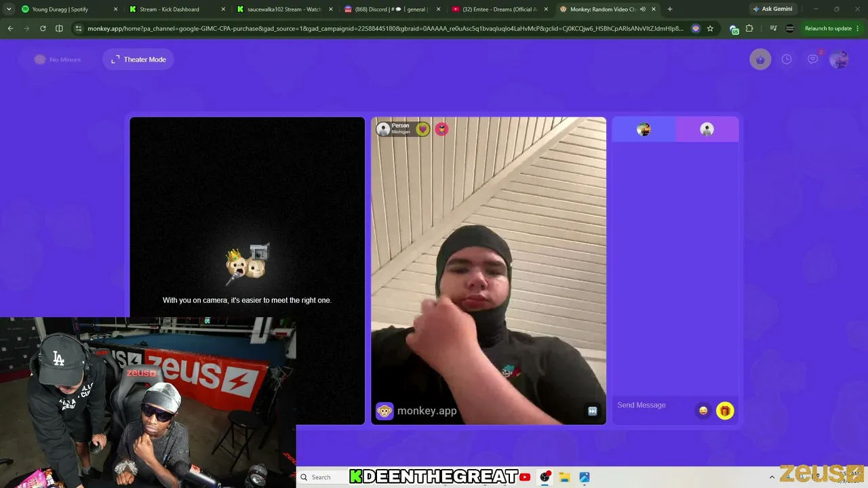Open the profile avatar in the top right
The image size is (868, 488).
(839, 60)
